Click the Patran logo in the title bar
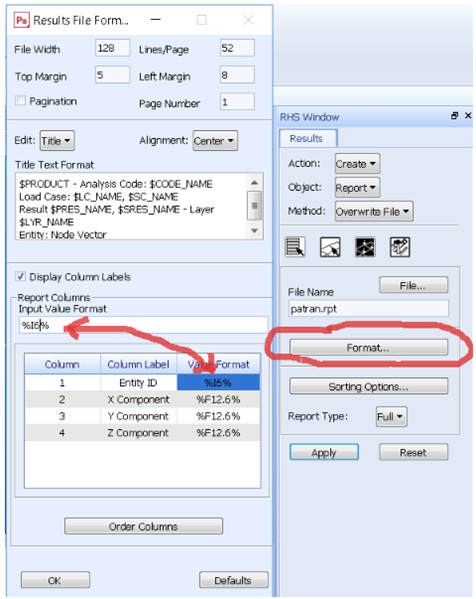The image size is (476, 599). click(21, 20)
